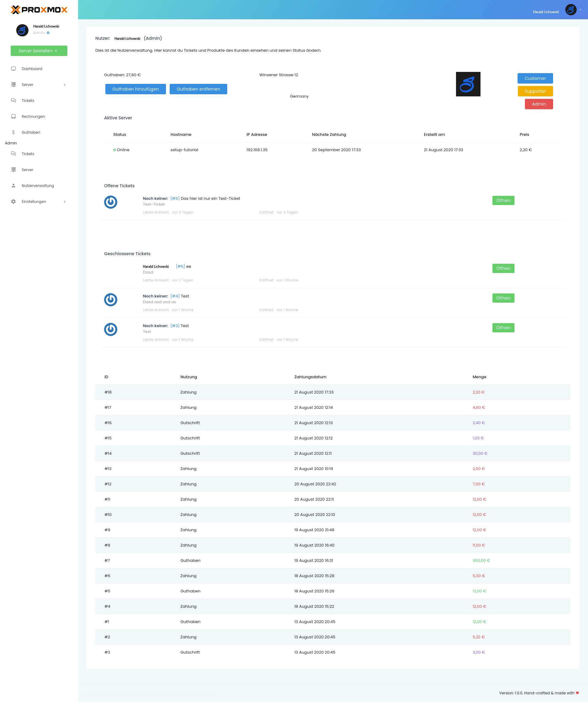Click the power avatar of ticket #6
Image resolution: width=588 pixels, height=702 pixels.
point(111,202)
